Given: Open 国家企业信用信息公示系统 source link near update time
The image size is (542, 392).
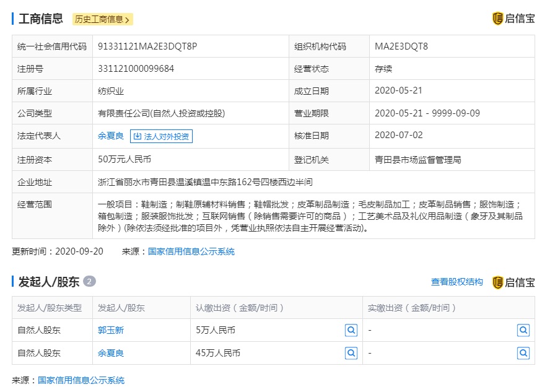Looking at the screenshot, I should (x=191, y=251).
